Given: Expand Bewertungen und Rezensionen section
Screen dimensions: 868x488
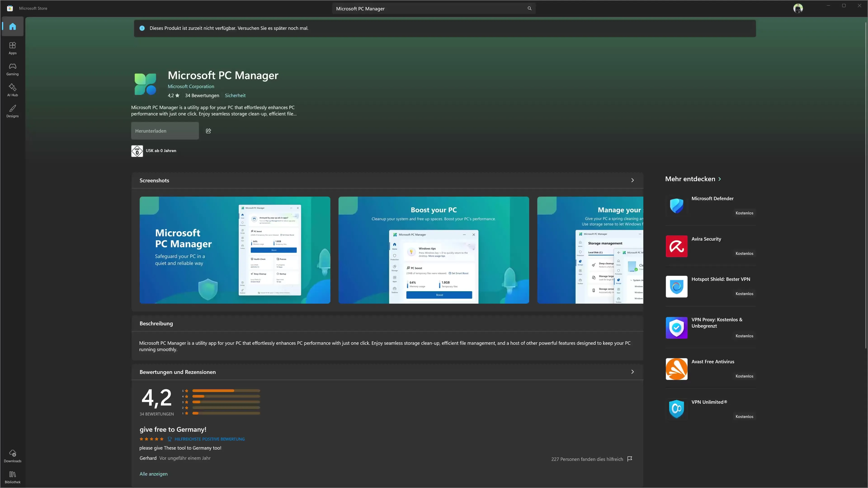Looking at the screenshot, I should (x=632, y=371).
